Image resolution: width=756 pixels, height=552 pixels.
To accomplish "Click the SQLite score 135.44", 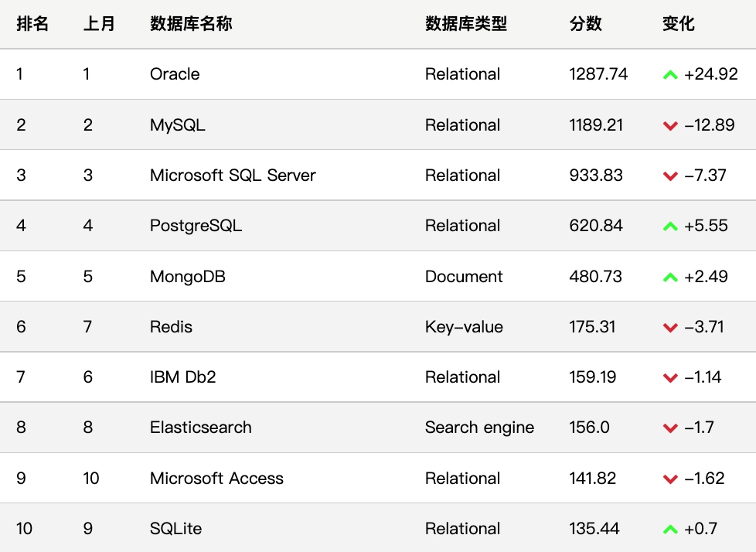I will (x=594, y=528).
